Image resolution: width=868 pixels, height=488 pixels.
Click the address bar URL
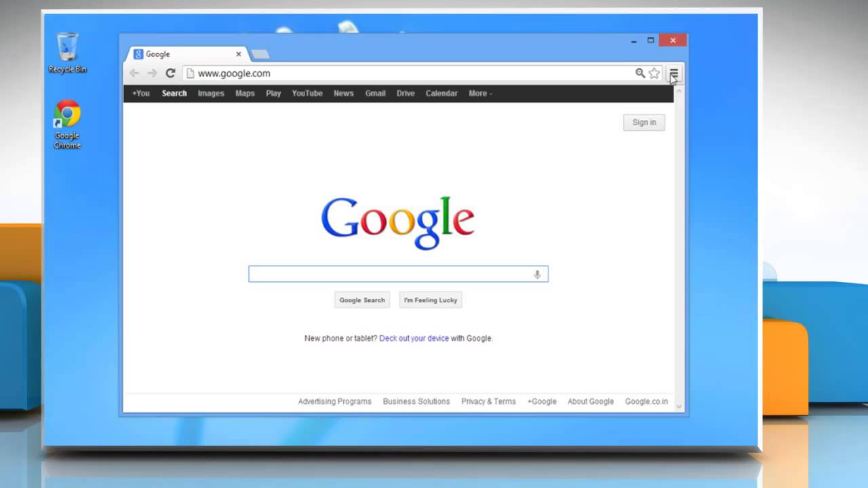pos(233,73)
